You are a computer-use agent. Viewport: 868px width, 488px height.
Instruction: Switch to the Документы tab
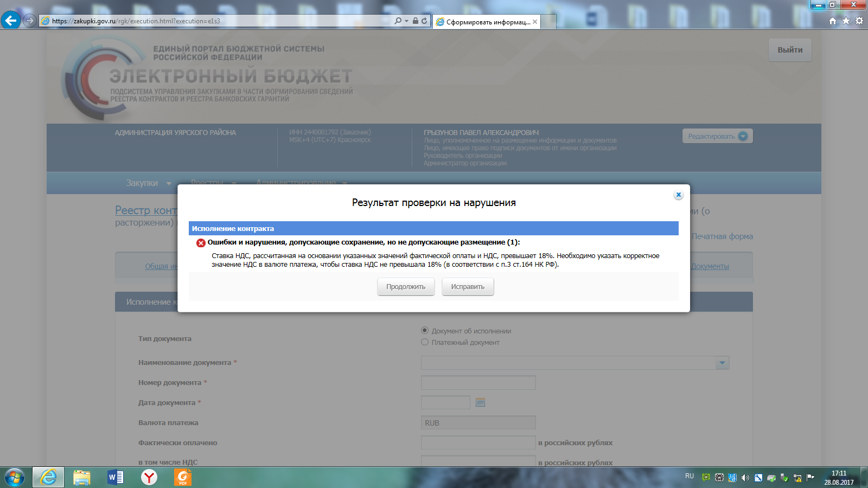tap(710, 266)
